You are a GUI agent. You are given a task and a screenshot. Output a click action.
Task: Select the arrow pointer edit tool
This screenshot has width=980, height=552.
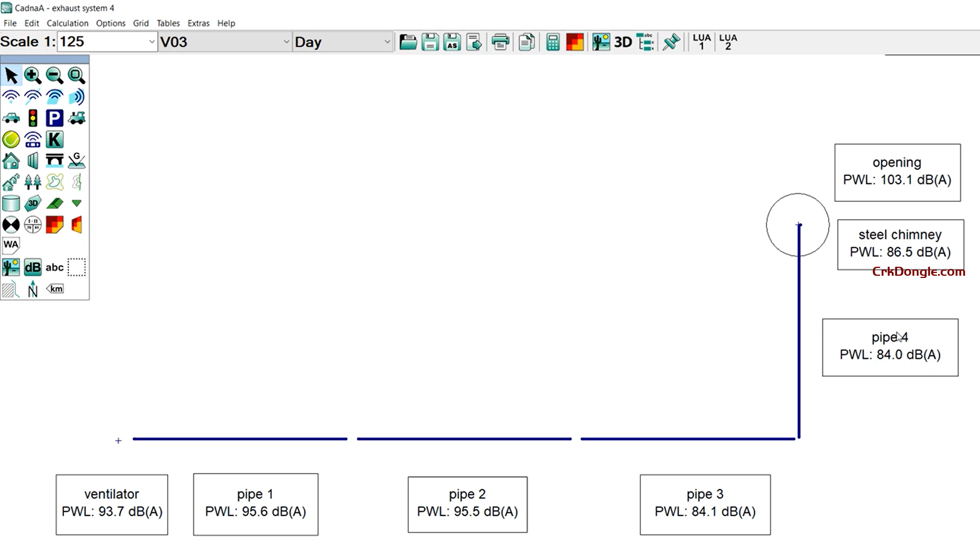11,75
